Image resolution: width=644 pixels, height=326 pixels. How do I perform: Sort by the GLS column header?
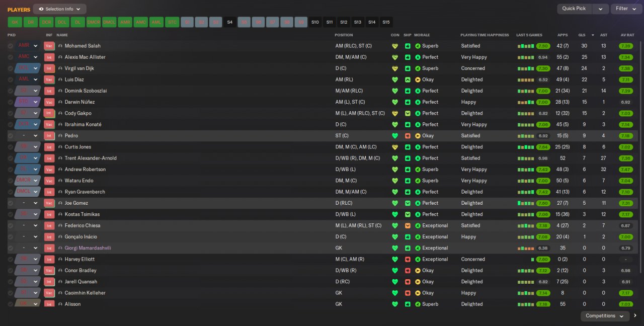click(582, 35)
